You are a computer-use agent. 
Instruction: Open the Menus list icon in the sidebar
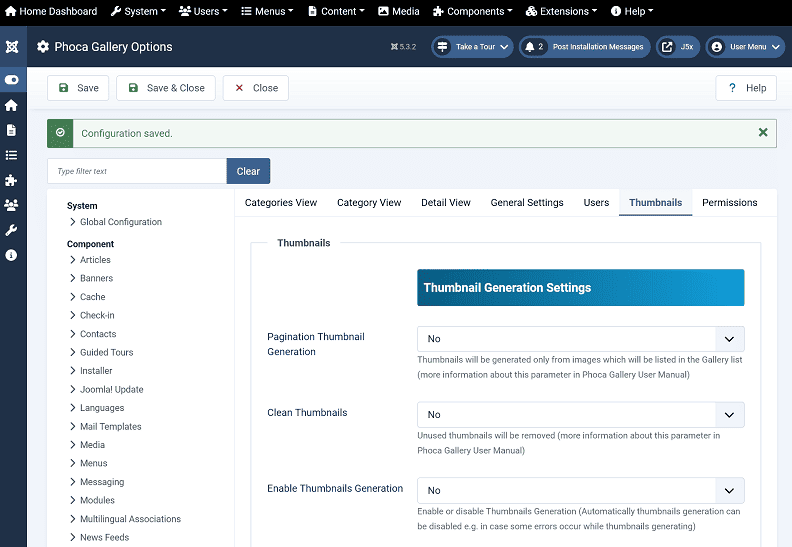point(11,155)
